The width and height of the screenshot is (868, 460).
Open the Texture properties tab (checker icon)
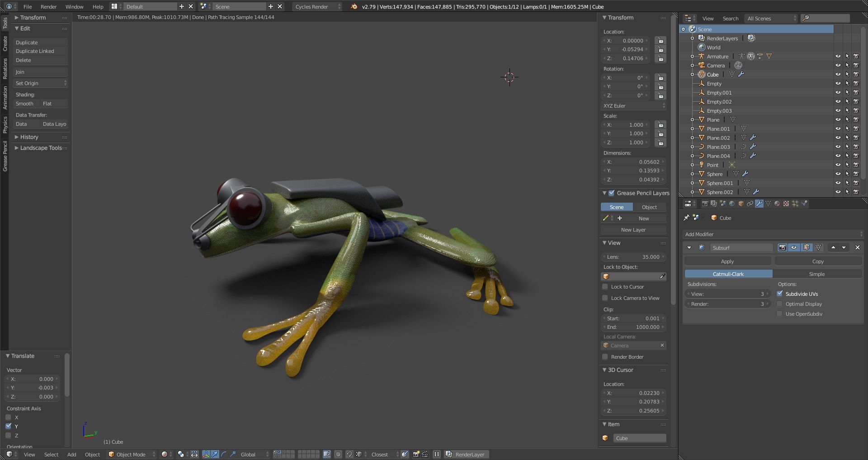coord(786,204)
